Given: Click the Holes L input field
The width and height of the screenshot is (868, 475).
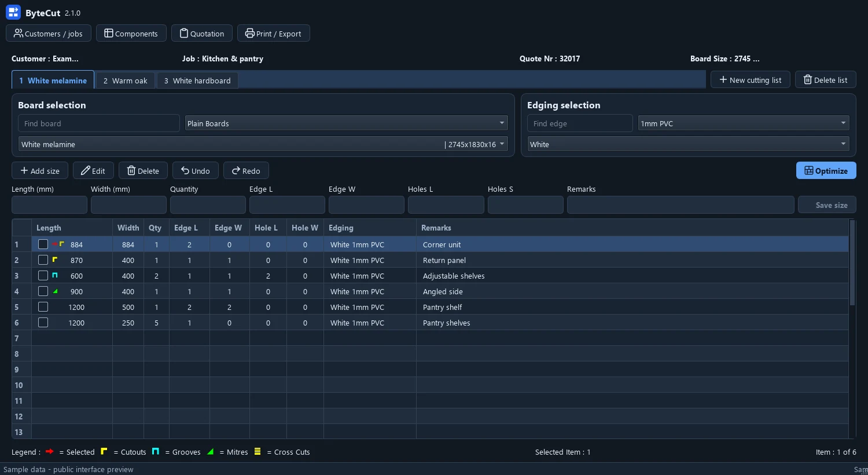Looking at the screenshot, I should pos(446,204).
